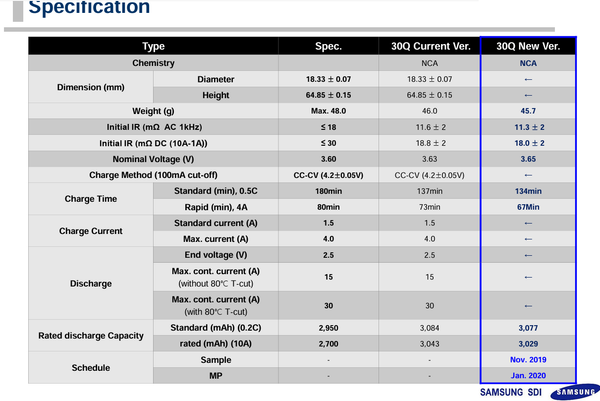Click the "Nov. 2019" sample date
This screenshot has height=401, width=600.
point(528,360)
